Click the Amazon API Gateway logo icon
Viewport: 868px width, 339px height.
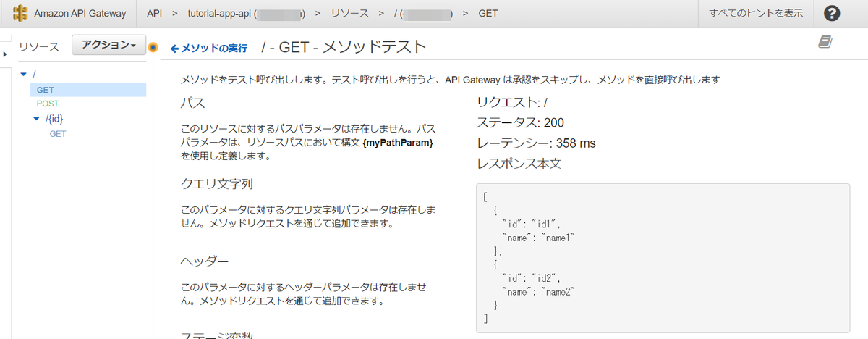[x=21, y=14]
